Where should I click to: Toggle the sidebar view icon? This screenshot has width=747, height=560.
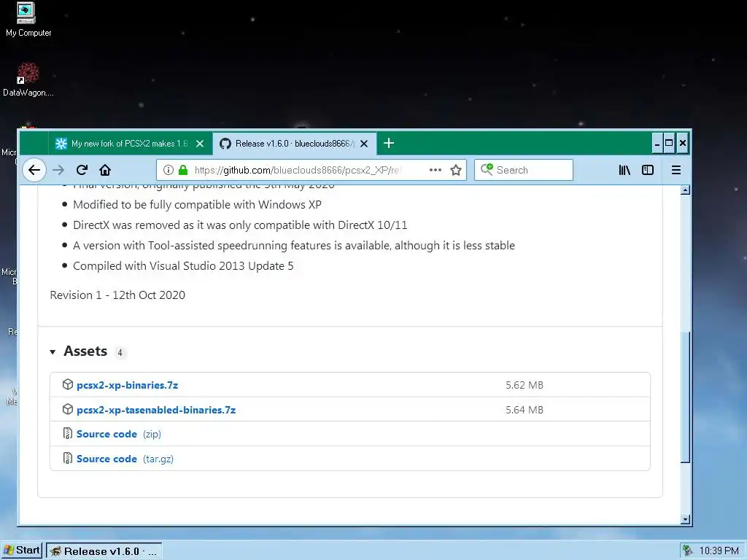[648, 170]
